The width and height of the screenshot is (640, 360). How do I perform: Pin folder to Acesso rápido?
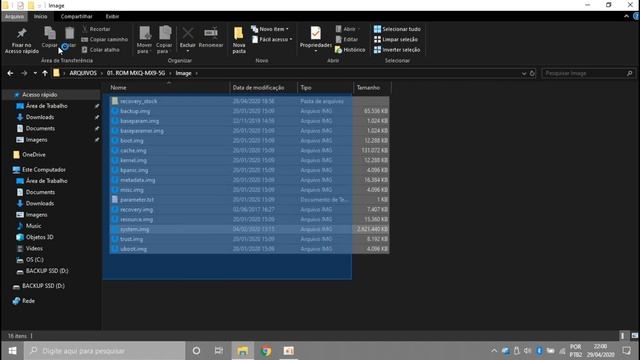coord(22,40)
